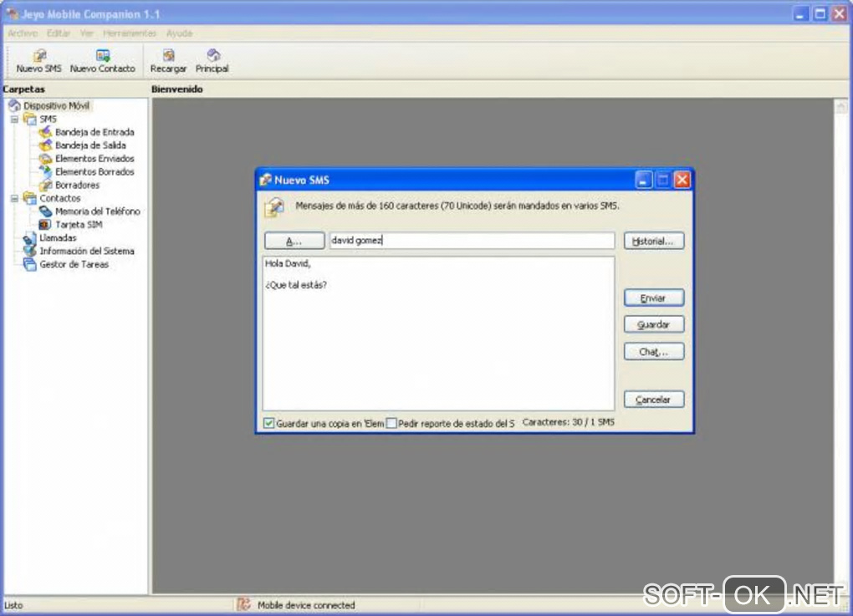Viewport: 853px width, 616px height.
Task: Open the Ver menu
Action: click(x=86, y=33)
